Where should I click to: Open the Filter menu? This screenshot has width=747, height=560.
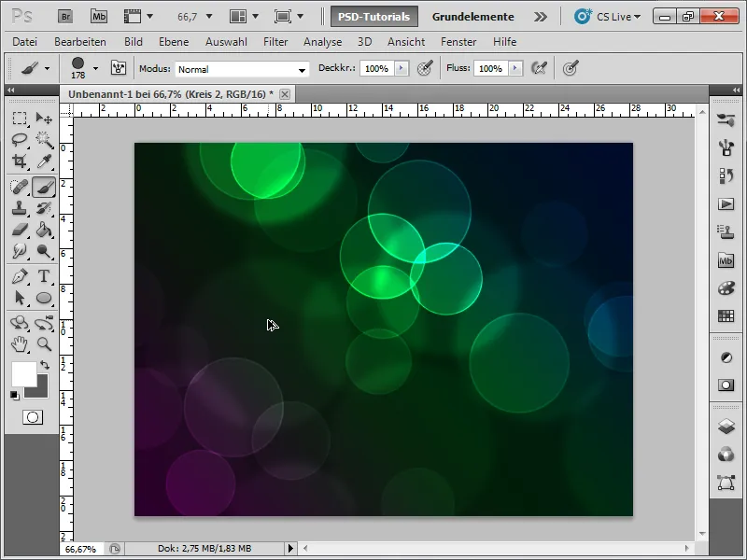tap(275, 41)
